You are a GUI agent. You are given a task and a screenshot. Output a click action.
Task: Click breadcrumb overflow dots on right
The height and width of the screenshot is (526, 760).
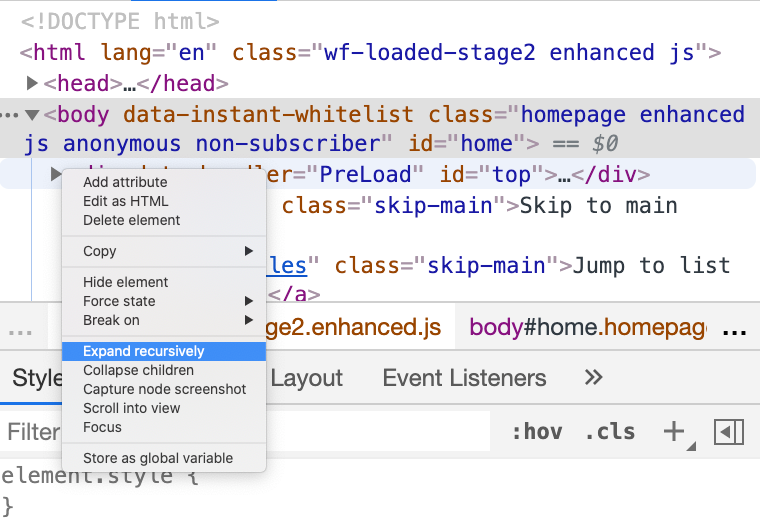pyautogui.click(x=734, y=333)
